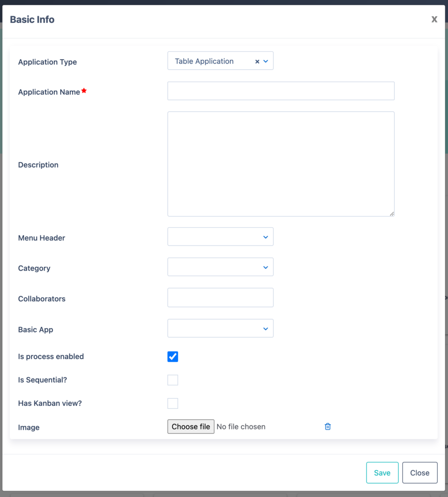This screenshot has height=497, width=448.
Task: Disable the 'Is process enabled' checkbox
Action: pos(173,356)
